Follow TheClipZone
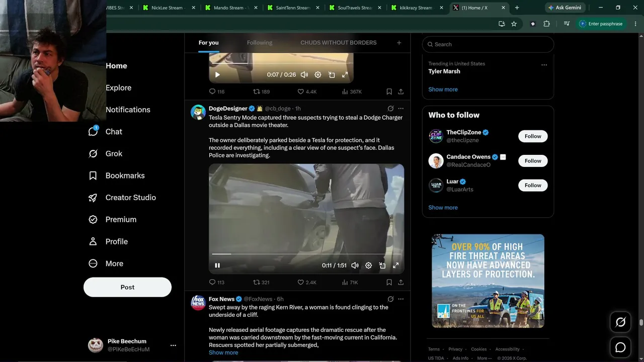The height and width of the screenshot is (362, 644). click(x=533, y=136)
